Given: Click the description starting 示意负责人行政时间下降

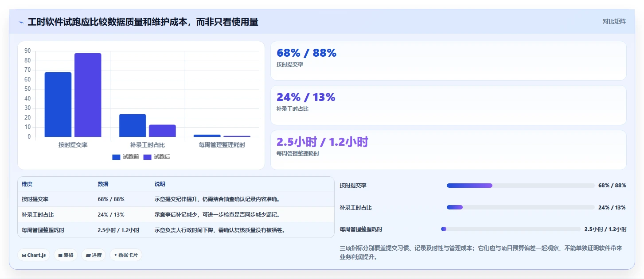Looking at the screenshot, I should pyautogui.click(x=220, y=230).
